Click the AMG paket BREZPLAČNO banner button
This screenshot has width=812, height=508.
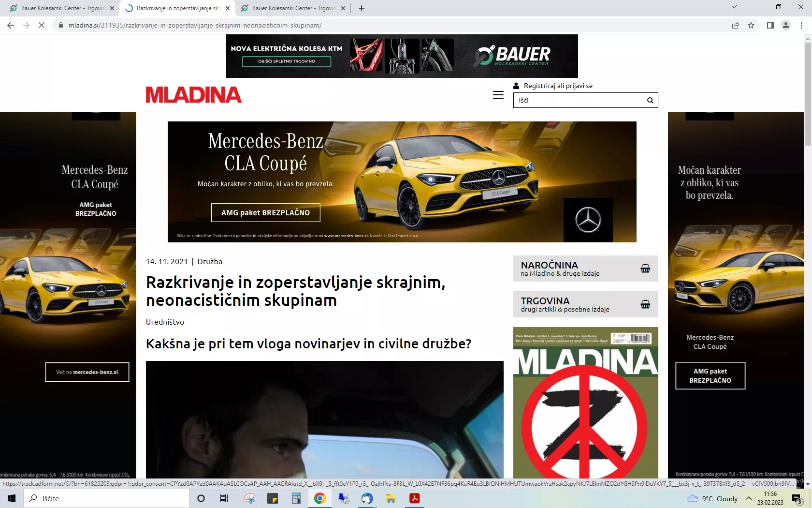pos(265,212)
